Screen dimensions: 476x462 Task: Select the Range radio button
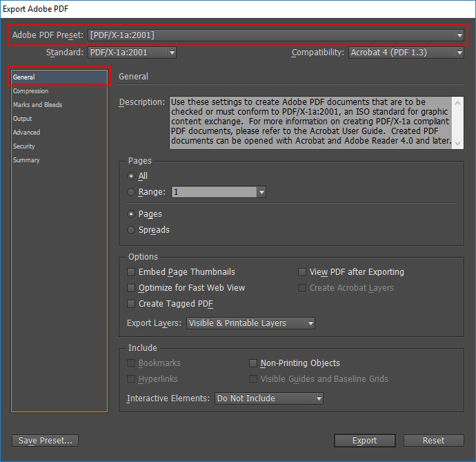(131, 192)
